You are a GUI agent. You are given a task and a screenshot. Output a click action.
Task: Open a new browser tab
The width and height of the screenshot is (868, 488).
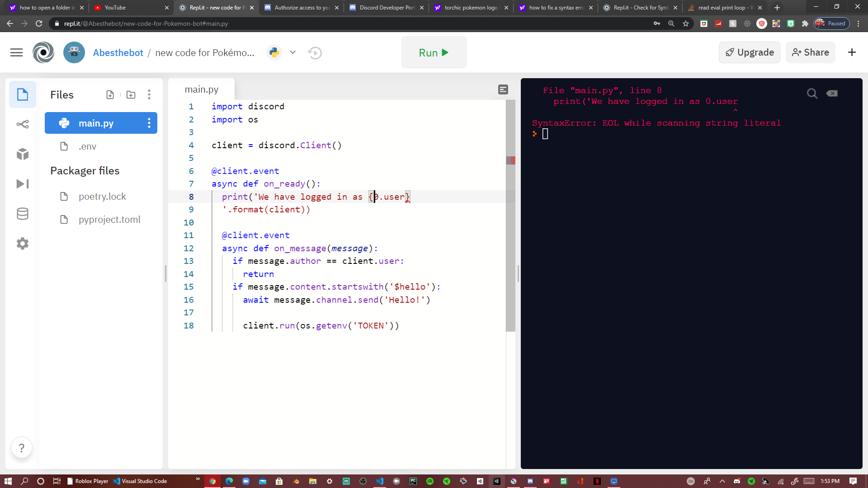[777, 8]
